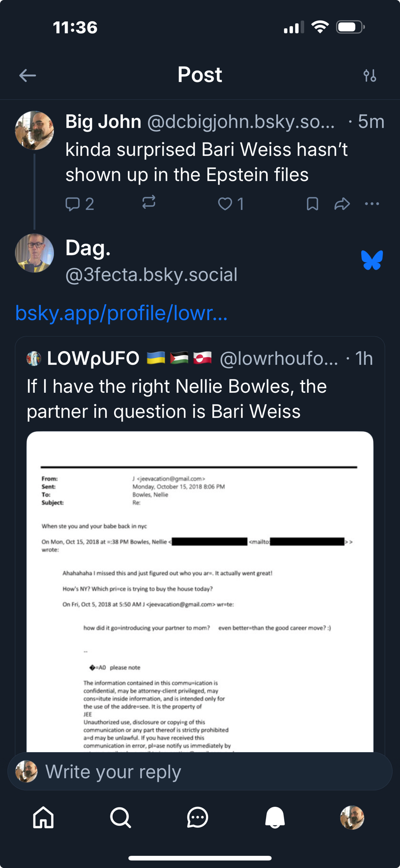This screenshot has width=400, height=868.
Task: Open the Notifications bell tab
Action: click(x=275, y=818)
